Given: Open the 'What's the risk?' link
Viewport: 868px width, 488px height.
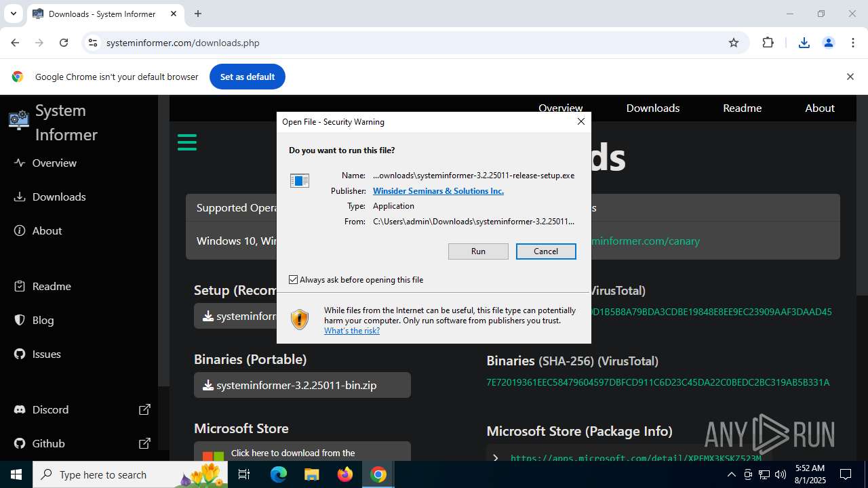Looking at the screenshot, I should point(352,331).
